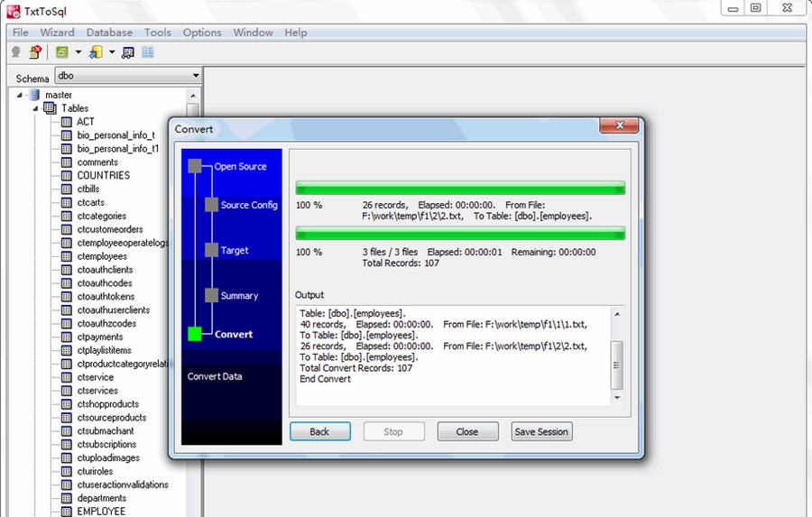Open the Database menu

pos(109,32)
